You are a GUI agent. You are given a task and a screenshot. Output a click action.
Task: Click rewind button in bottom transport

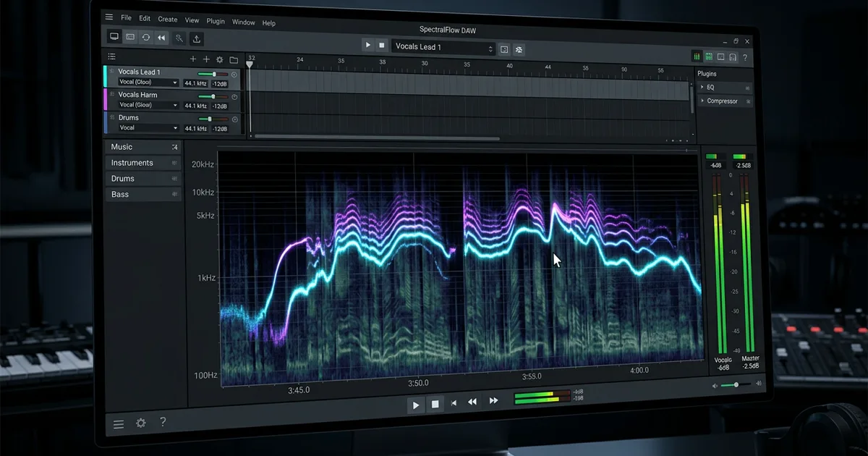pos(472,402)
